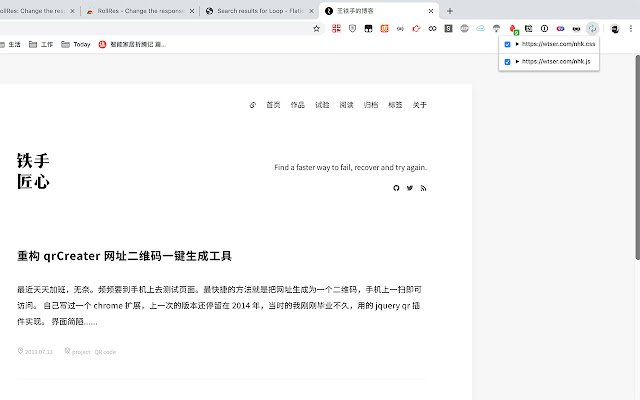This screenshot has height=400, width=640.
Task: Click the swirl icon before 首页
Action: tap(253, 105)
